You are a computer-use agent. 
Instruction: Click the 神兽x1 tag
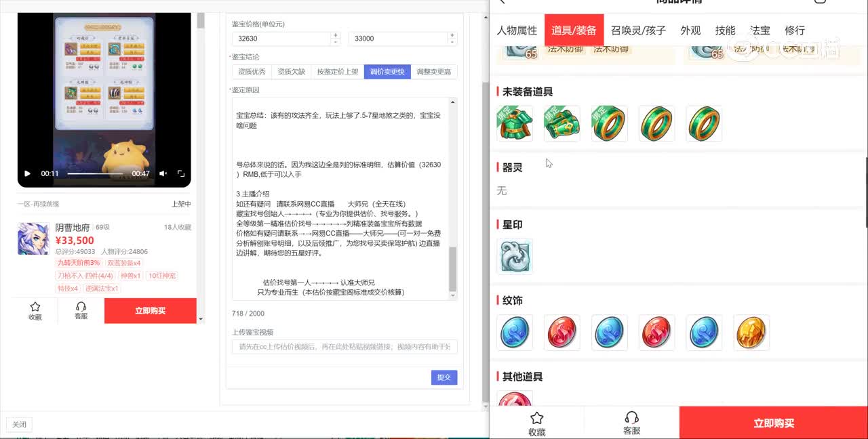130,276
